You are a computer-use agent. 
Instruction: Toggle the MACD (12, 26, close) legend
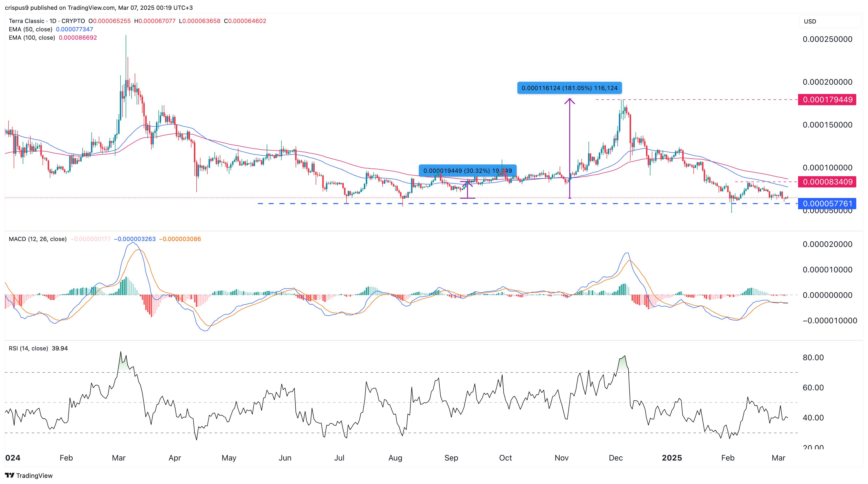click(x=37, y=239)
